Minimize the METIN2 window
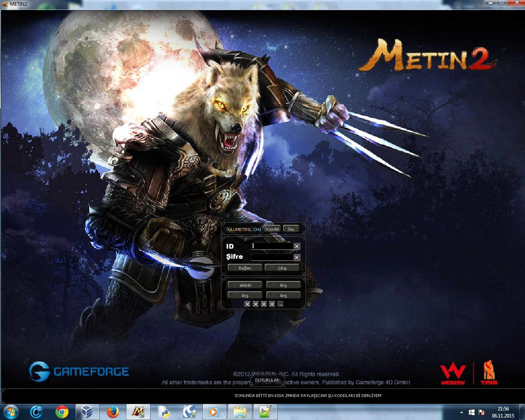The width and height of the screenshot is (525, 420). pyautogui.click(x=490, y=3)
